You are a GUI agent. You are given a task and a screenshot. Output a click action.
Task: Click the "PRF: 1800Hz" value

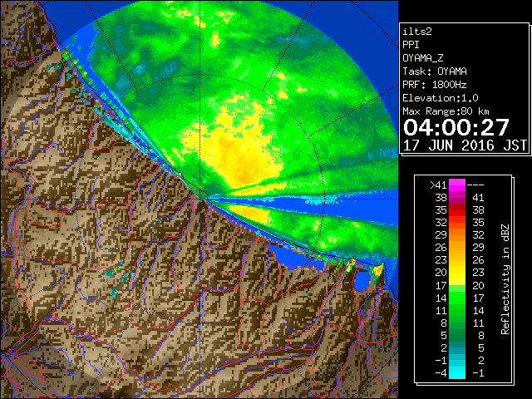[435, 85]
